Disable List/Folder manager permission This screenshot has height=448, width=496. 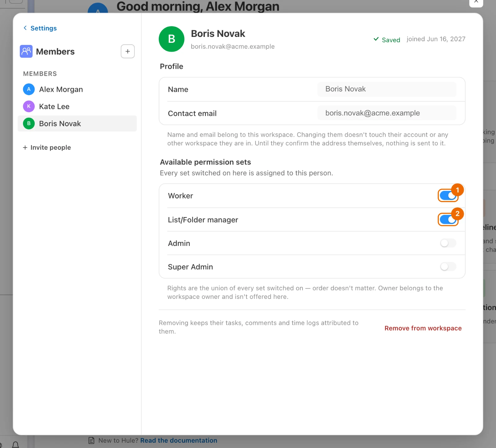click(448, 220)
